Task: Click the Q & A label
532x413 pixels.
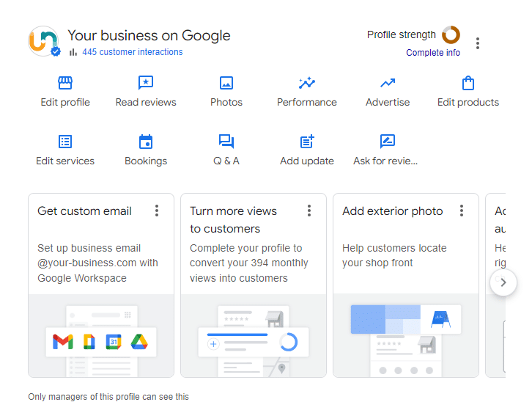Action: [226, 161]
